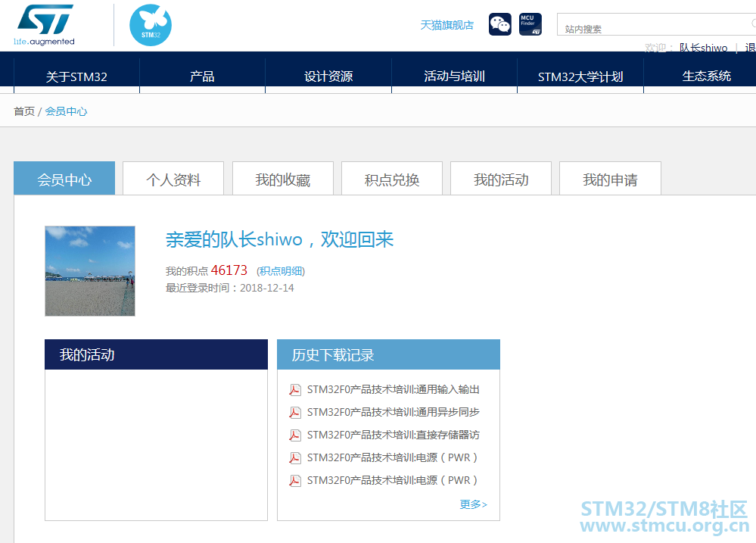The height and width of the screenshot is (543, 756).
Task: Open the 积点明细 points detail link
Action: (281, 271)
